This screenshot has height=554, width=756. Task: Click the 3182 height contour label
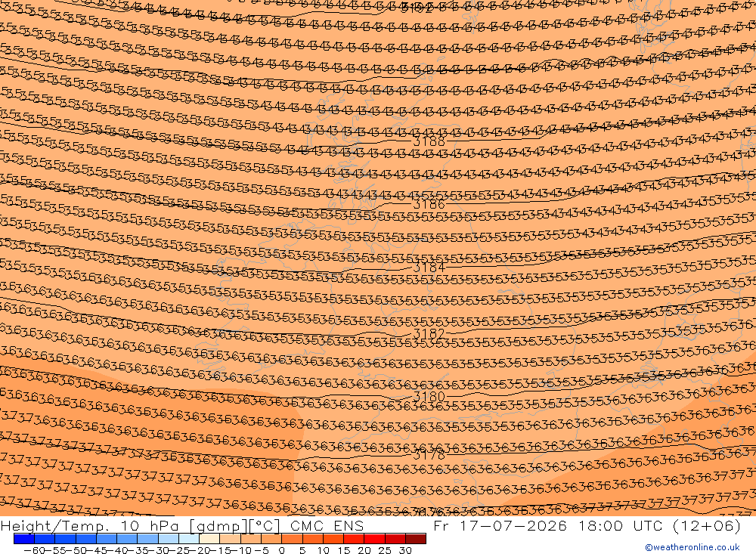[x=429, y=333]
